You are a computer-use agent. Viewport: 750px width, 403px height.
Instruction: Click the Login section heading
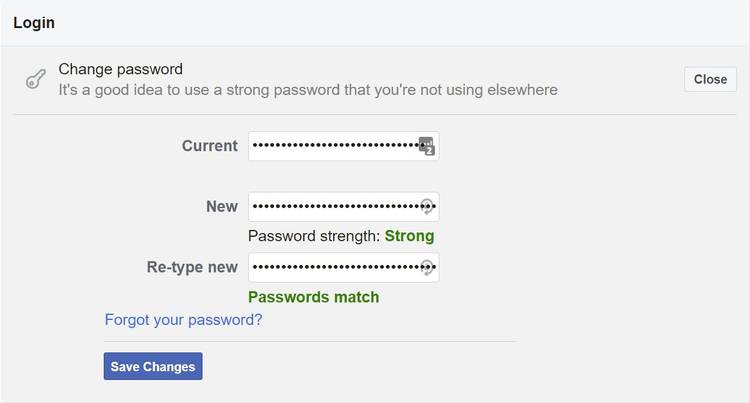[x=34, y=22]
